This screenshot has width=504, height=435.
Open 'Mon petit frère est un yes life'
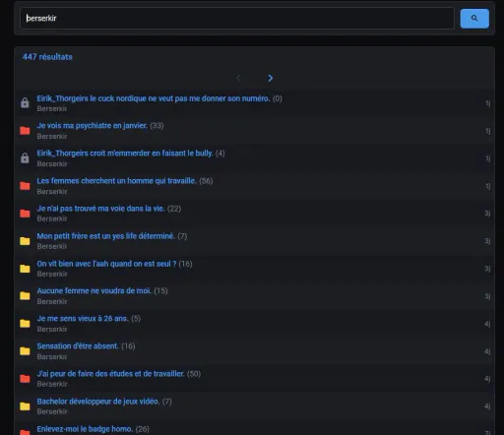pyautogui.click(x=106, y=236)
